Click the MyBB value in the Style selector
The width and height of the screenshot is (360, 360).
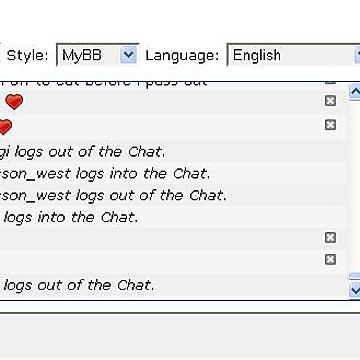[x=82, y=55]
